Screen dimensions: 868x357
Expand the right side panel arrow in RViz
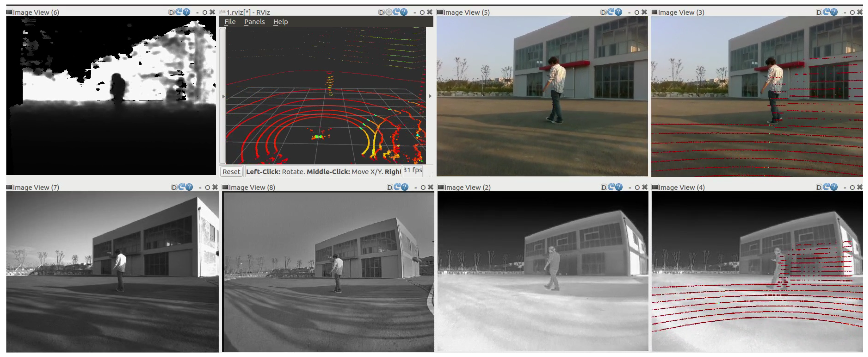[x=430, y=96]
